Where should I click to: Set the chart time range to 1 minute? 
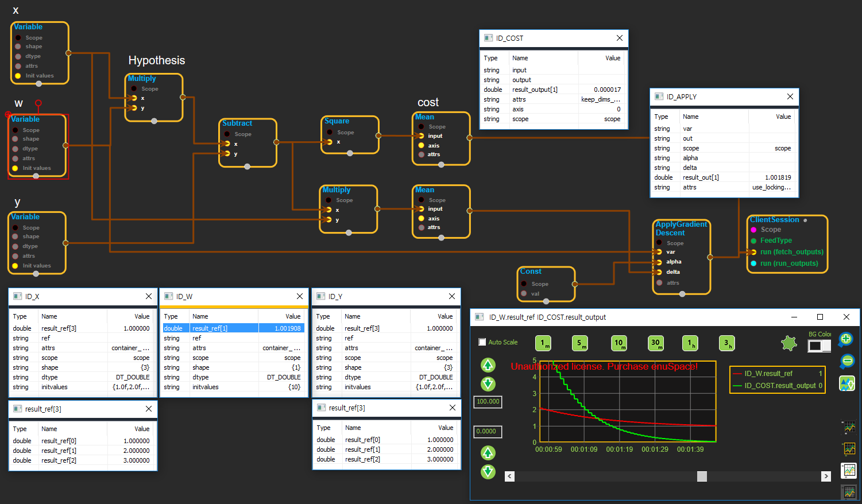543,343
